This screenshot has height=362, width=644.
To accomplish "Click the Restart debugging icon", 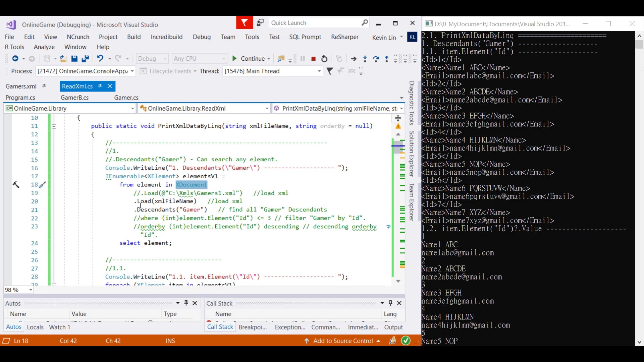I will click(324, 59).
